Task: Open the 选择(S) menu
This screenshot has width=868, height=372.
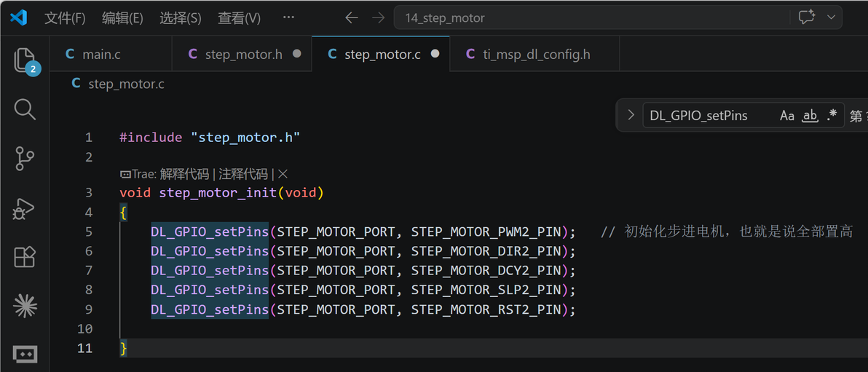Action: pos(181,17)
